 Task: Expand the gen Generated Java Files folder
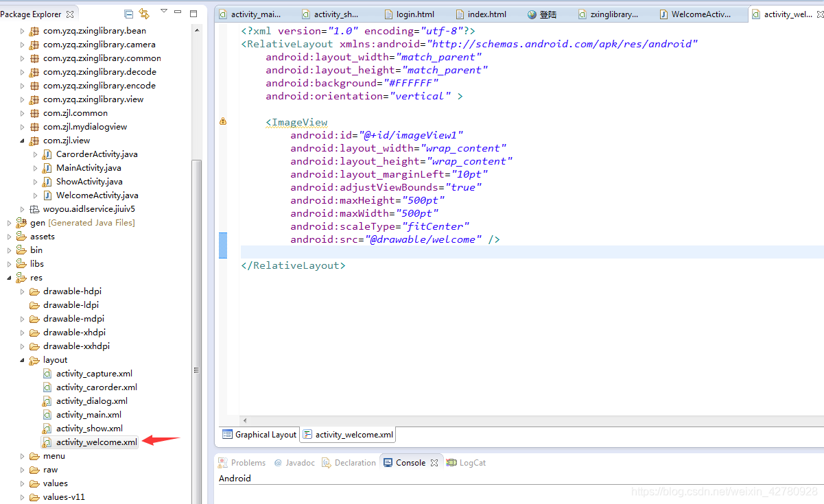pyautogui.click(x=9, y=223)
